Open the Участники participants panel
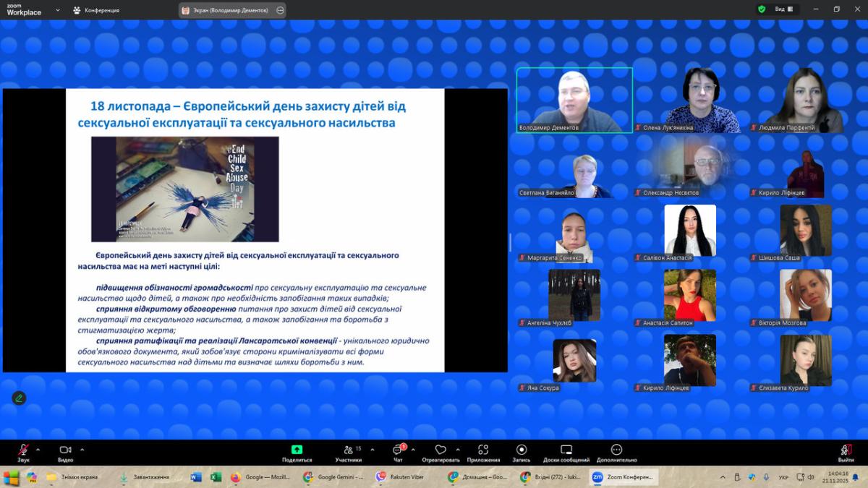868x488 pixels. tap(348, 451)
